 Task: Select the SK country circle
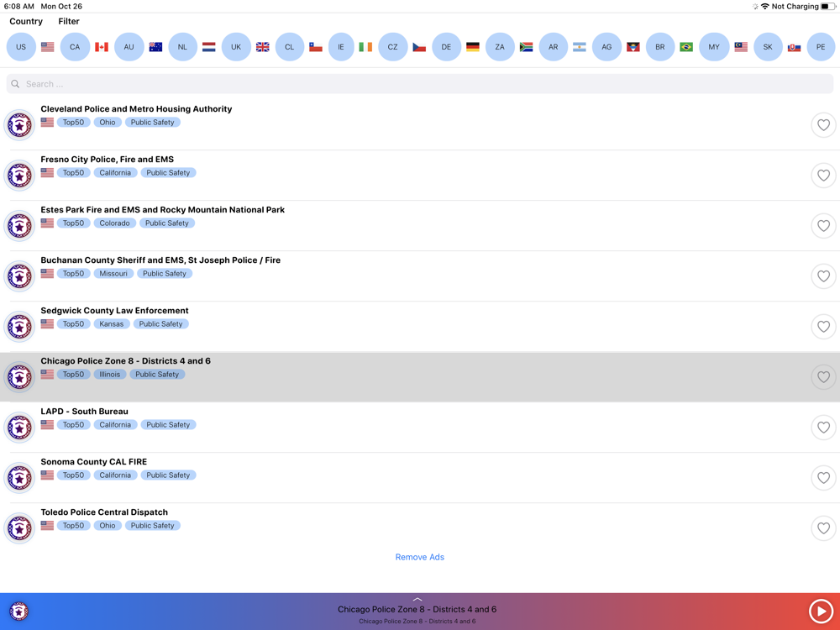pyautogui.click(x=768, y=46)
